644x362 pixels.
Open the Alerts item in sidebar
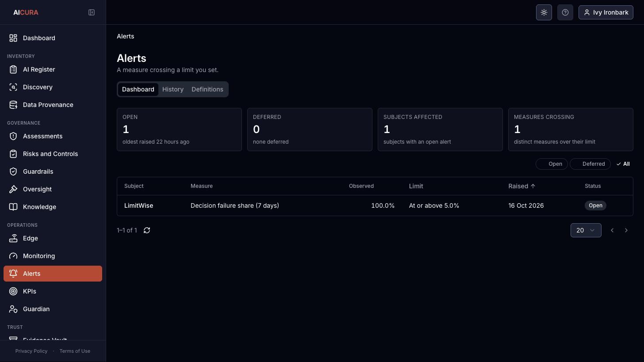pyautogui.click(x=53, y=274)
